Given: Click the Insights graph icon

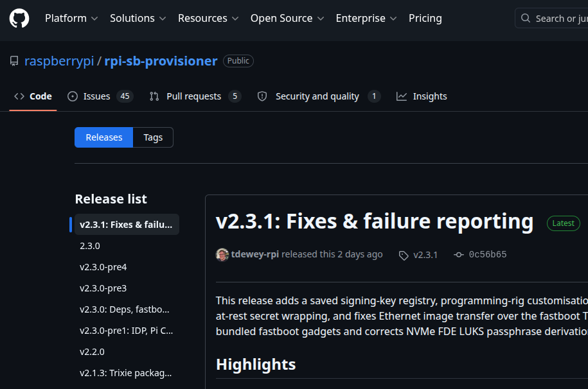Looking at the screenshot, I should [402, 96].
